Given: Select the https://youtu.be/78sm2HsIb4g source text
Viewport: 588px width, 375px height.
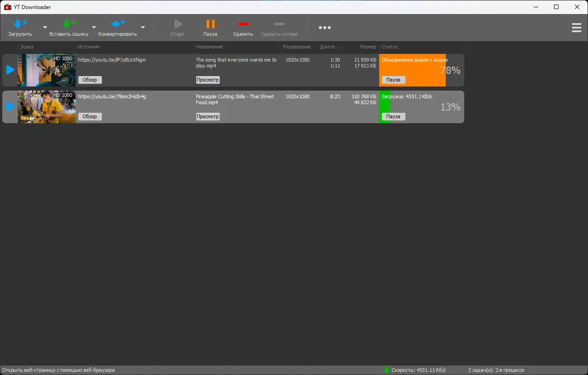Looking at the screenshot, I should 112,96.
